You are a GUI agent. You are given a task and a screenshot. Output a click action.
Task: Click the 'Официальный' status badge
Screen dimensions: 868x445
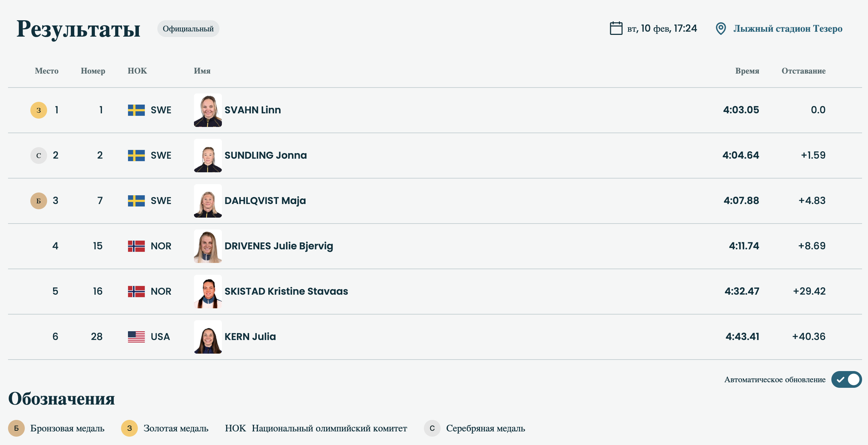pyautogui.click(x=188, y=29)
